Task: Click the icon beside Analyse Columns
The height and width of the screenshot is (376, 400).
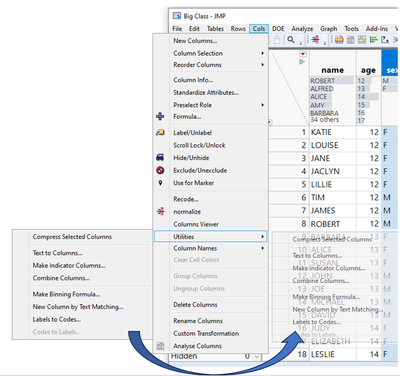Action: tap(160, 346)
